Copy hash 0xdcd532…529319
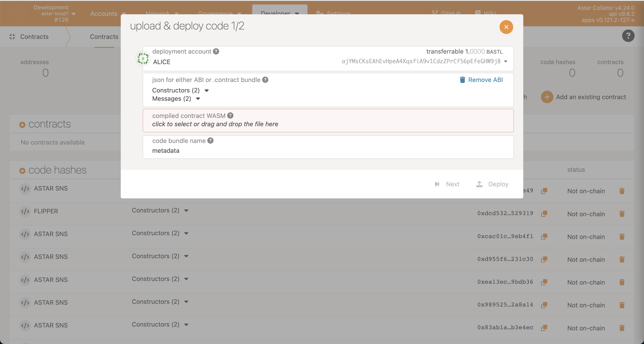 544,214
